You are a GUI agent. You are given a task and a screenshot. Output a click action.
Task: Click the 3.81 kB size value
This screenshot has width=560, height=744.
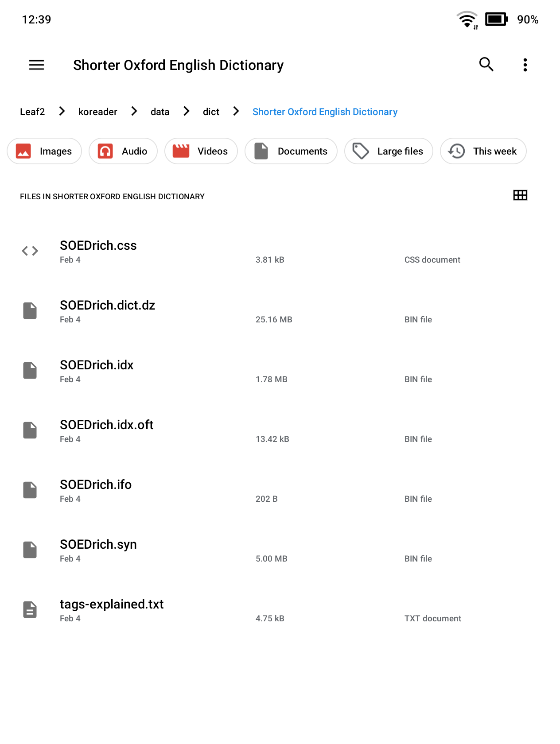coord(270,260)
